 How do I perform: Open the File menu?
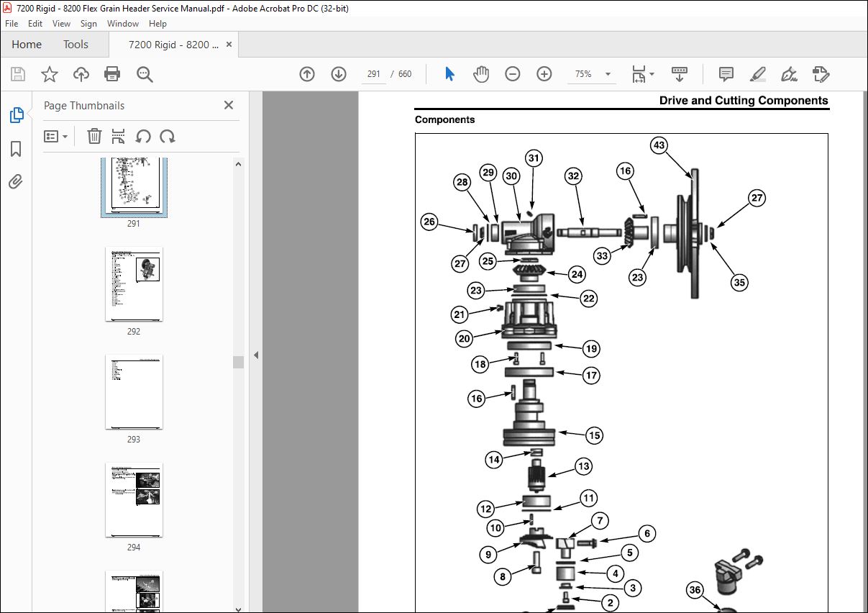12,24
